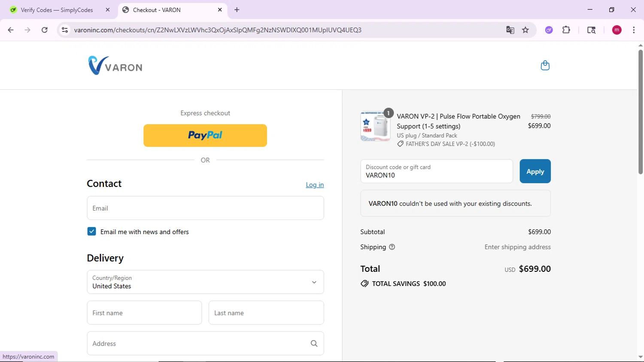
Task: Apply the discount code
Action: coord(535,171)
